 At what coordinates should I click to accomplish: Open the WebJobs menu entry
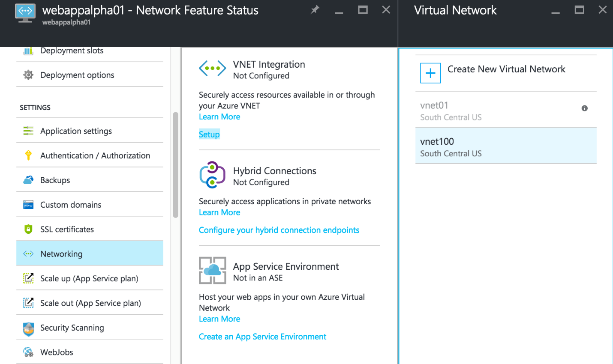pos(57,352)
